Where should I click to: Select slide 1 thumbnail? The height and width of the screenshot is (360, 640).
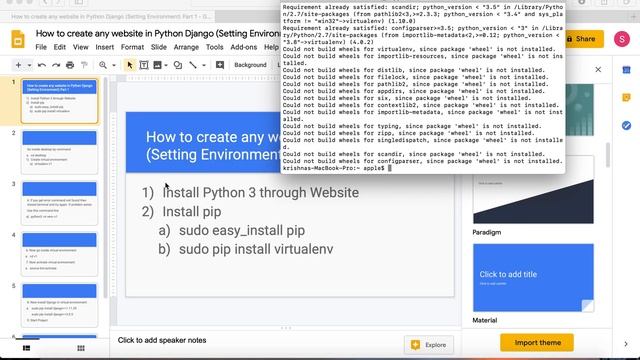click(60, 101)
